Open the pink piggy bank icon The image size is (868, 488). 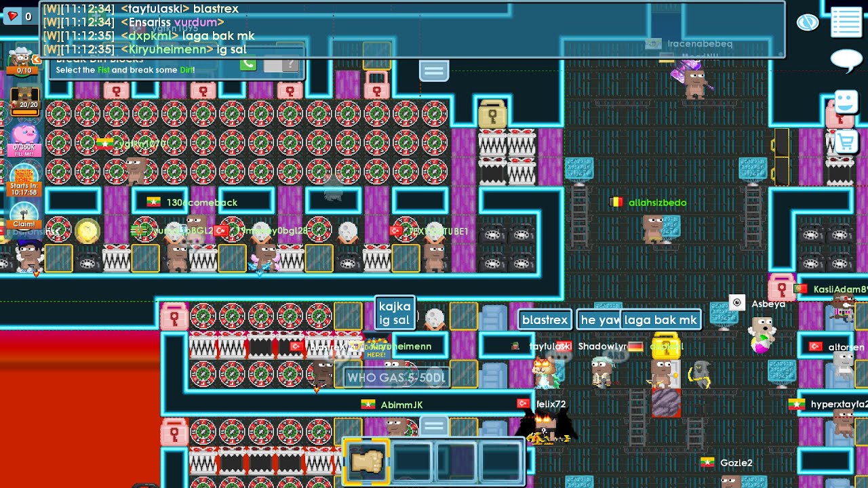point(24,138)
